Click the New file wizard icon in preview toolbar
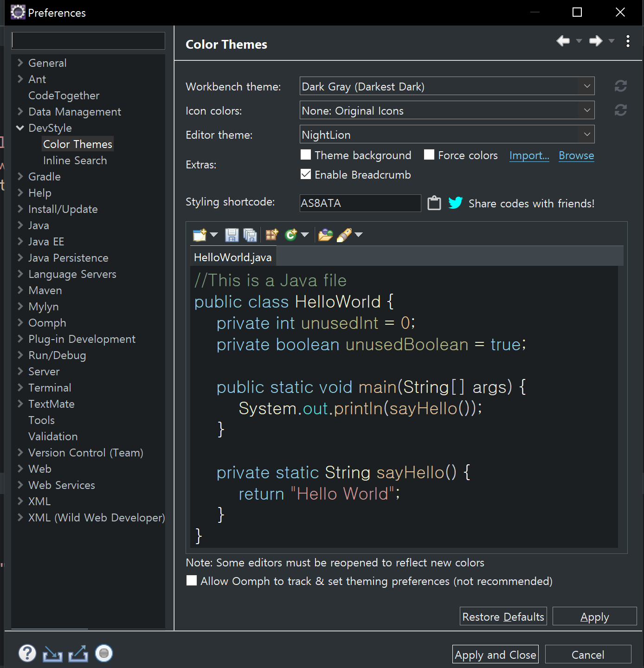Screen dimensions: 644x668 coord(200,235)
